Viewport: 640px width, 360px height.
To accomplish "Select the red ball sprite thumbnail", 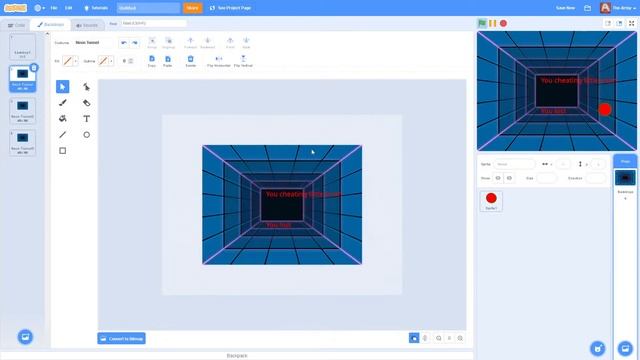I will pos(491,201).
